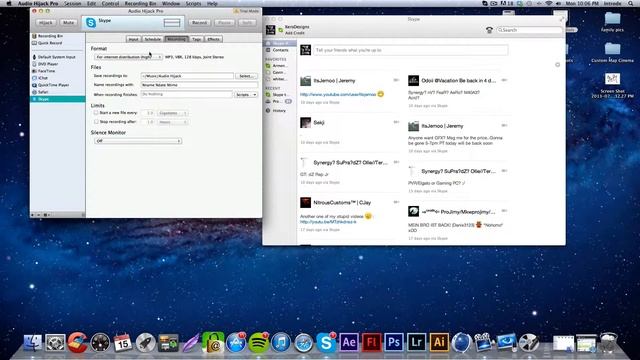Click Name recordings with field
This screenshot has height=360, width=640.
pos(199,85)
